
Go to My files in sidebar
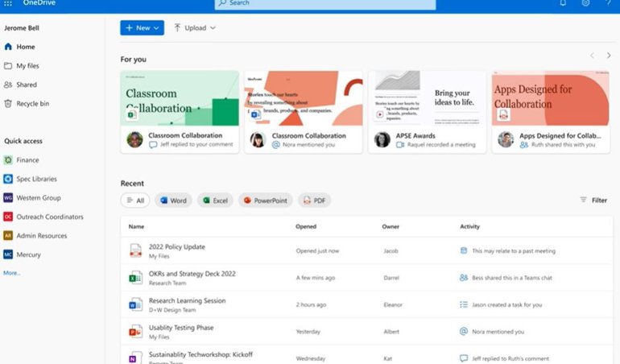pyautogui.click(x=27, y=66)
